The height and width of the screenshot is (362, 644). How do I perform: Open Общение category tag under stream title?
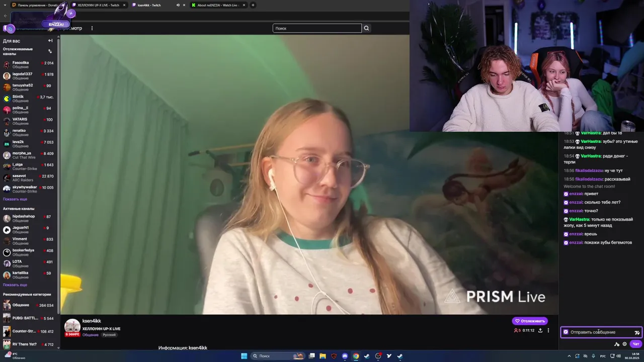tap(91, 335)
